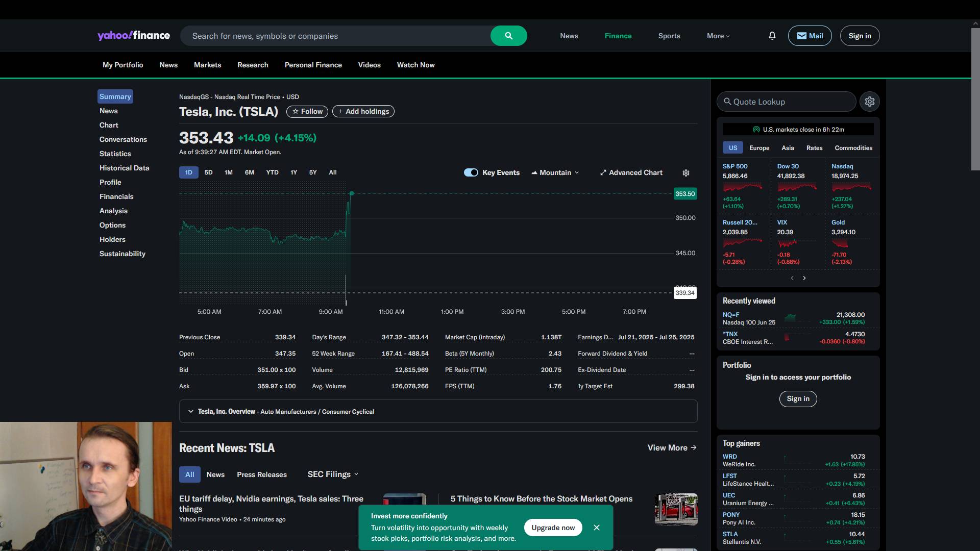Open the Mountain chart type dropdown

point(555,172)
